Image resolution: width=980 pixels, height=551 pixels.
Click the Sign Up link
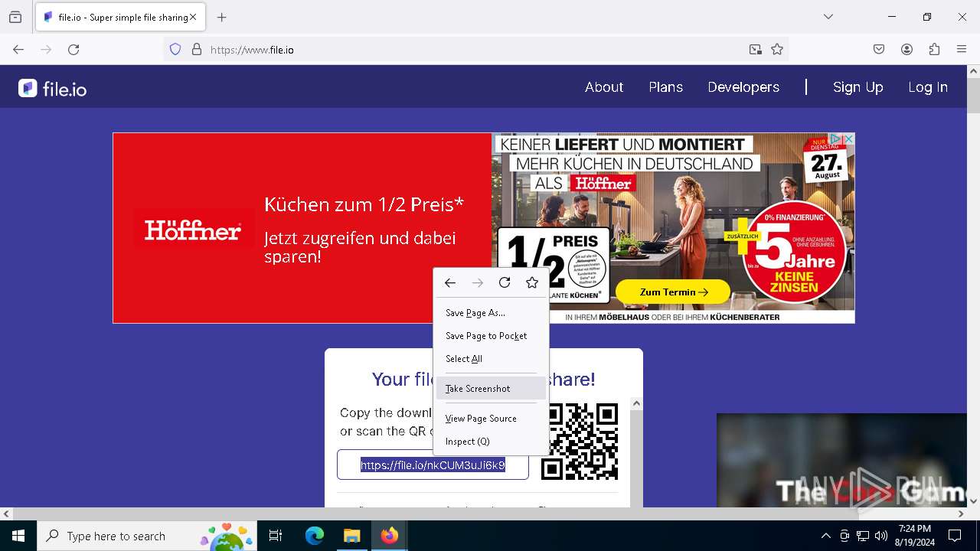point(858,87)
